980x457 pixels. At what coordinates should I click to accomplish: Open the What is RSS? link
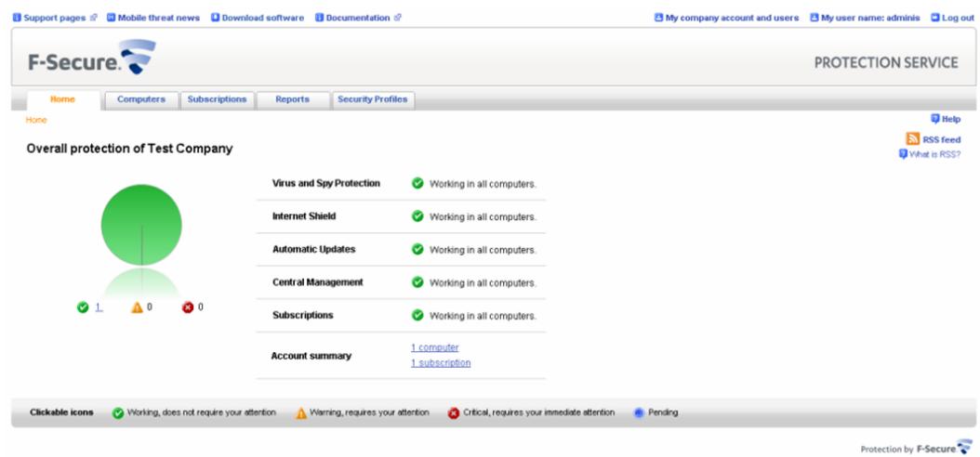[x=935, y=155]
